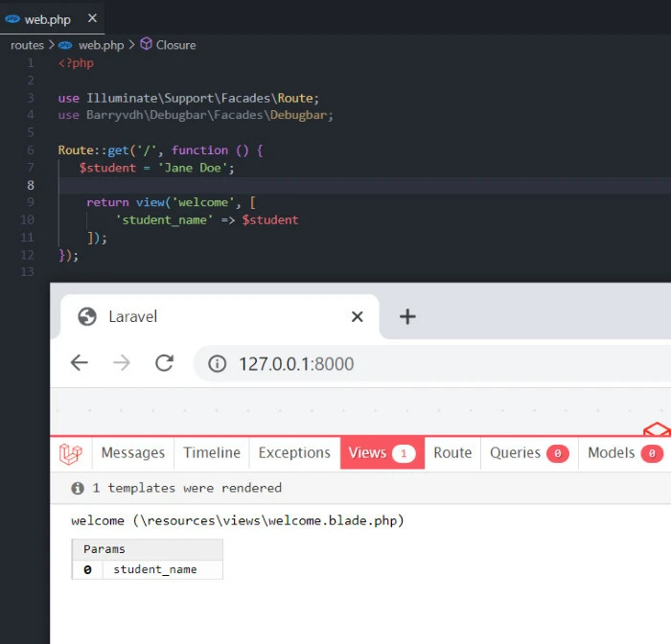Click the Laravel Debugbar logo icon

(71, 453)
